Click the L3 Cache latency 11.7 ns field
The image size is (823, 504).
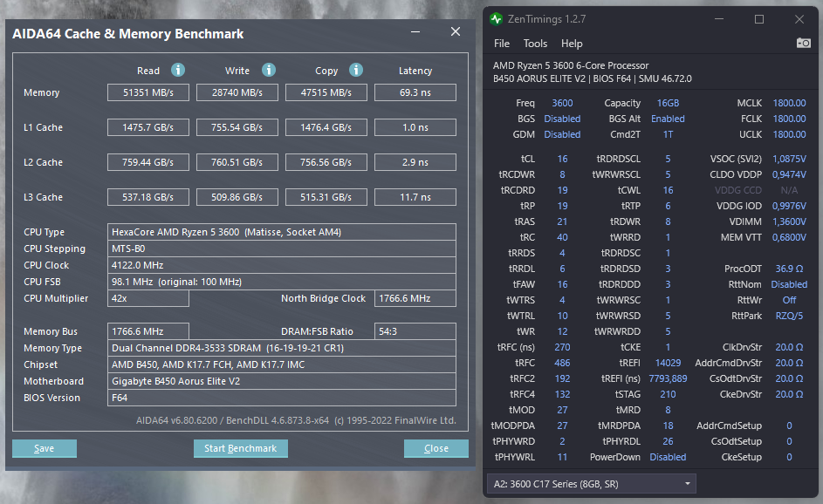(415, 197)
